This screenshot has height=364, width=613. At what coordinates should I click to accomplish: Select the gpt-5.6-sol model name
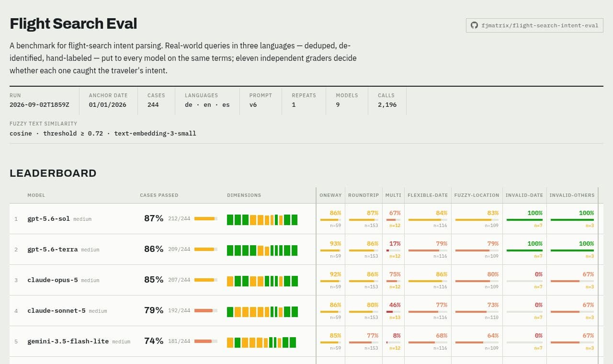click(48, 219)
